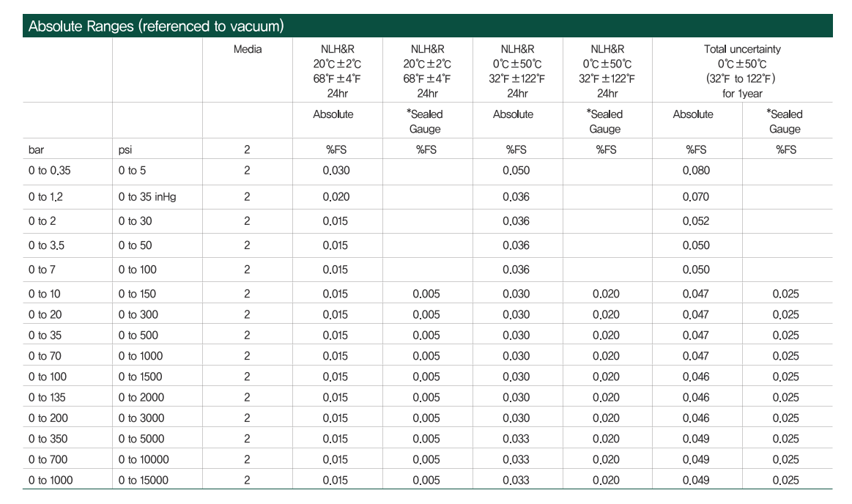Select the 0.025 value in the 0 to 35 row
The height and width of the screenshot is (504, 852).
(786, 336)
